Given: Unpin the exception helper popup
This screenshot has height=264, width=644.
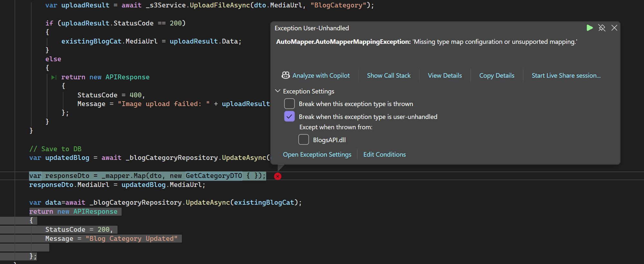Looking at the screenshot, I should tap(602, 28).
